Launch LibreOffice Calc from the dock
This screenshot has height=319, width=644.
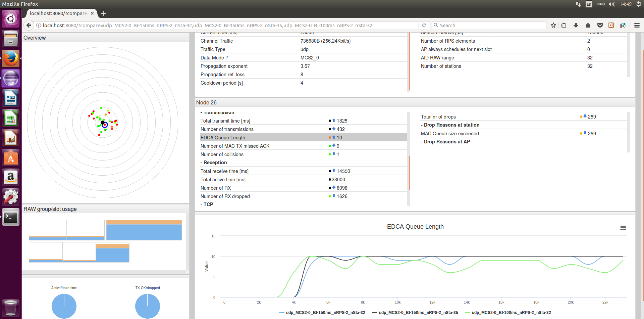[x=11, y=118]
